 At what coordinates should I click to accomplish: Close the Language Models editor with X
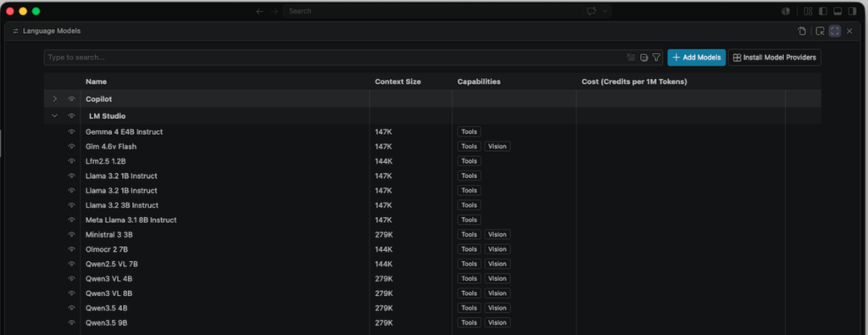849,31
